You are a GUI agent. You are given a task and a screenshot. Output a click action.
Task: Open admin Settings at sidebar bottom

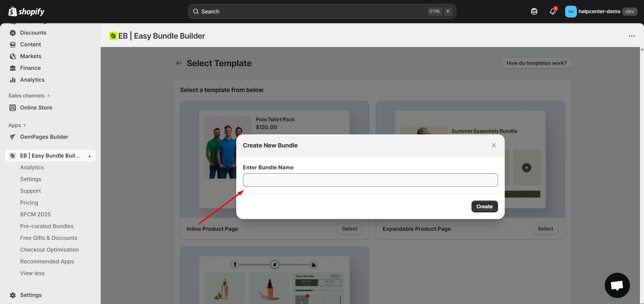coord(31,295)
